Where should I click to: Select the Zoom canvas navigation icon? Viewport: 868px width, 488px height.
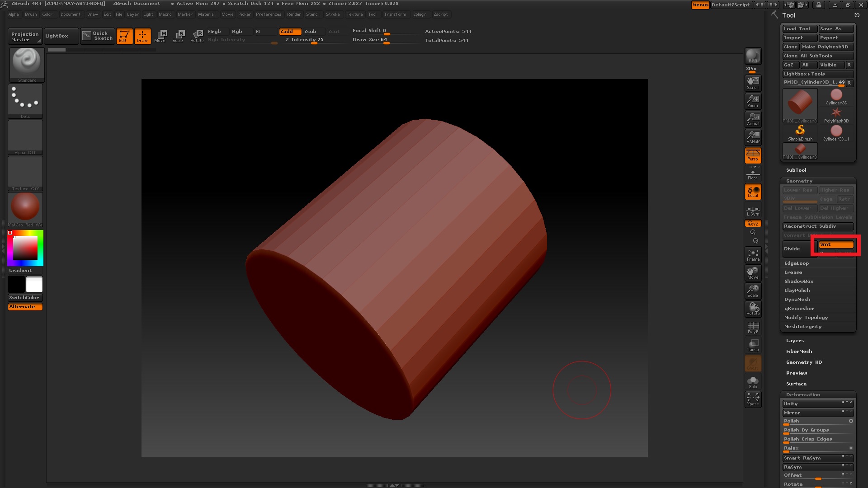click(x=753, y=101)
